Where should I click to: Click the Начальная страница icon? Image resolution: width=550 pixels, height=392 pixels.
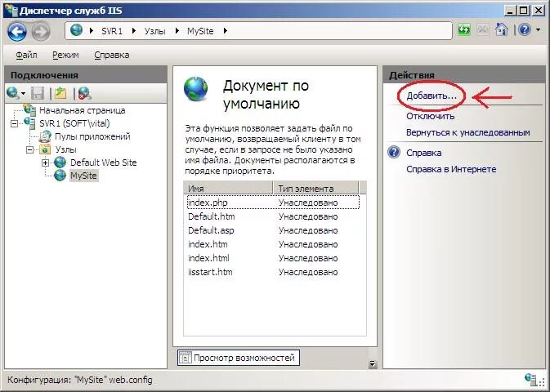click(29, 110)
